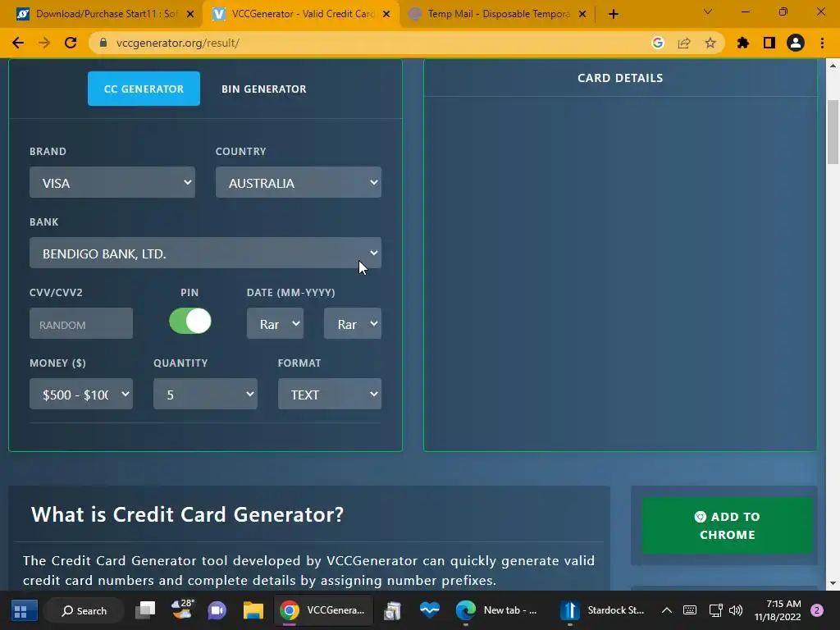Open the touch keyboard tray icon
Image resolution: width=840 pixels, height=630 pixels.
pos(690,610)
